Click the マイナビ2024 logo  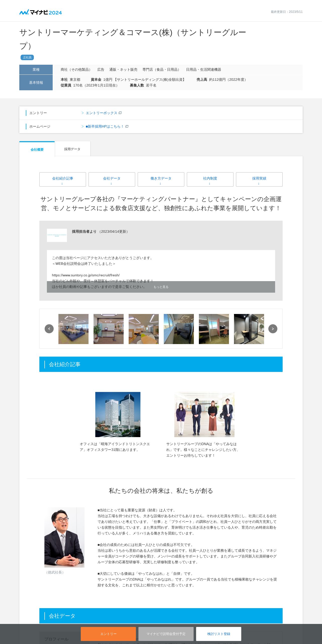[41, 12]
